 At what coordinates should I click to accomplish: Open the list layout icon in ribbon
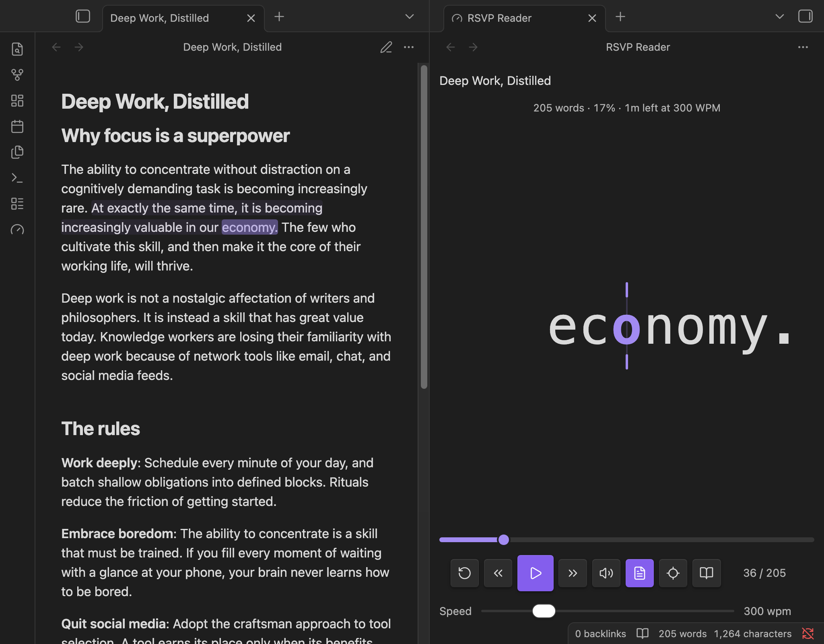click(x=17, y=204)
